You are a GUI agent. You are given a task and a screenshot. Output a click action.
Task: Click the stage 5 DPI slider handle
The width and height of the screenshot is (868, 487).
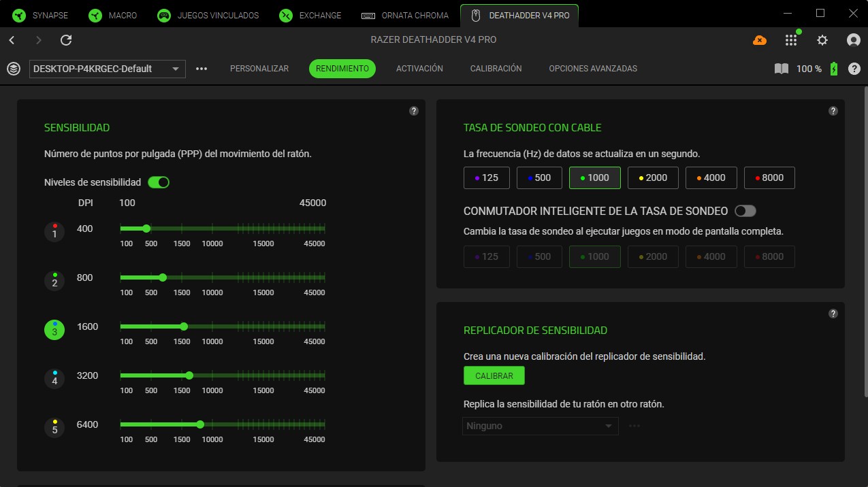tap(200, 424)
